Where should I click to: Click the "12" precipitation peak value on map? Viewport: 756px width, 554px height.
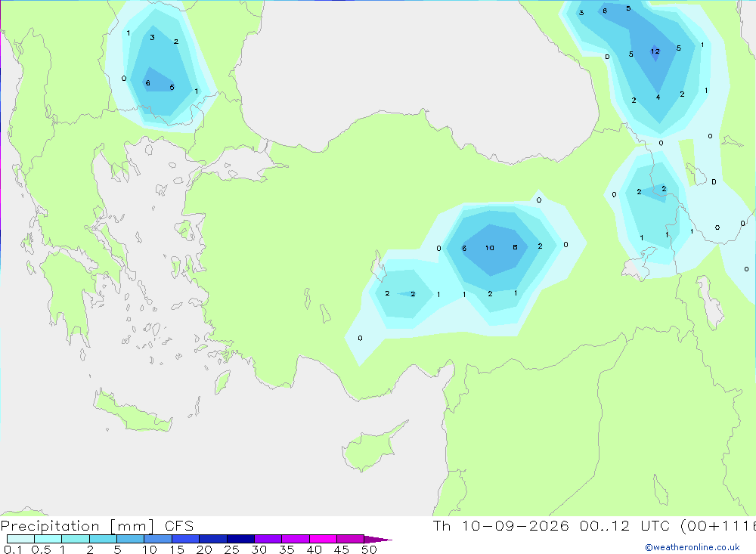coord(655,51)
